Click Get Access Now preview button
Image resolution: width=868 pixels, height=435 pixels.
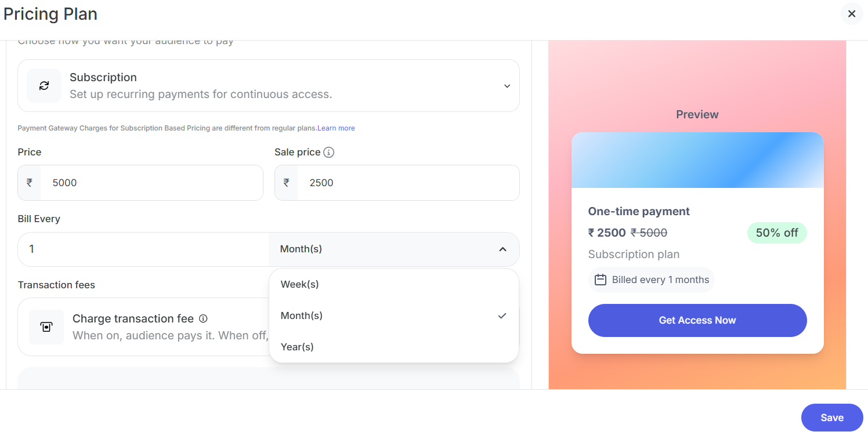(x=697, y=320)
